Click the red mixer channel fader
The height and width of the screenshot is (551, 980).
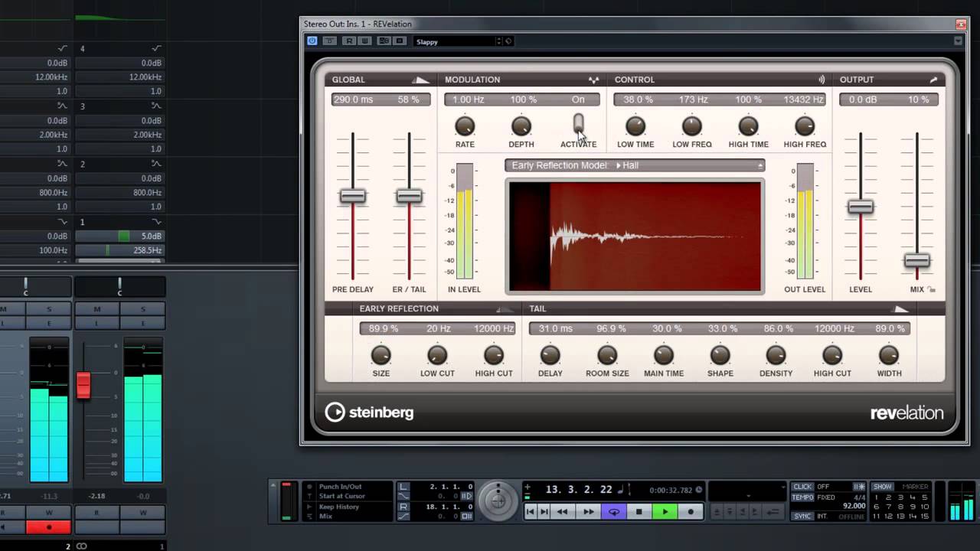pos(83,385)
